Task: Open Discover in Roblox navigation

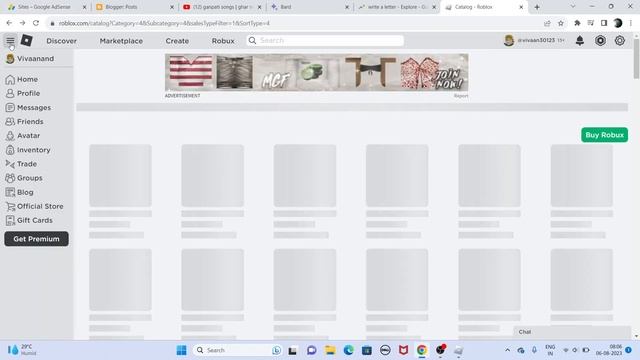Action: [x=62, y=41]
